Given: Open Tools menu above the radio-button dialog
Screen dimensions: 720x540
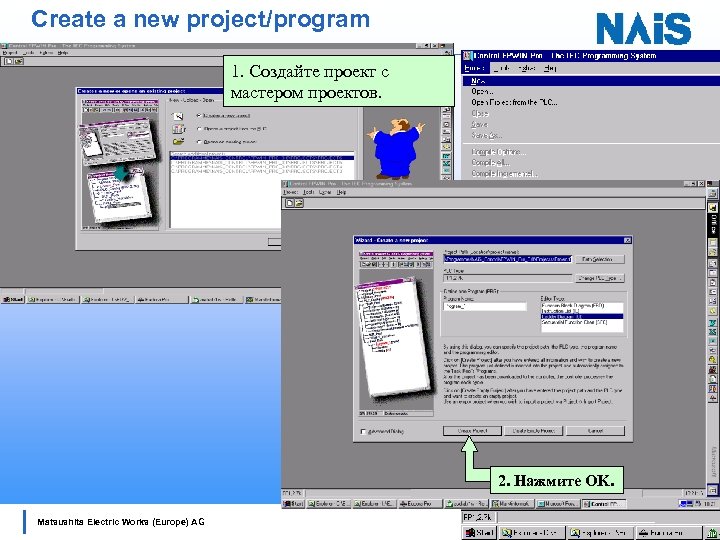Looking at the screenshot, I should pos(28,53).
